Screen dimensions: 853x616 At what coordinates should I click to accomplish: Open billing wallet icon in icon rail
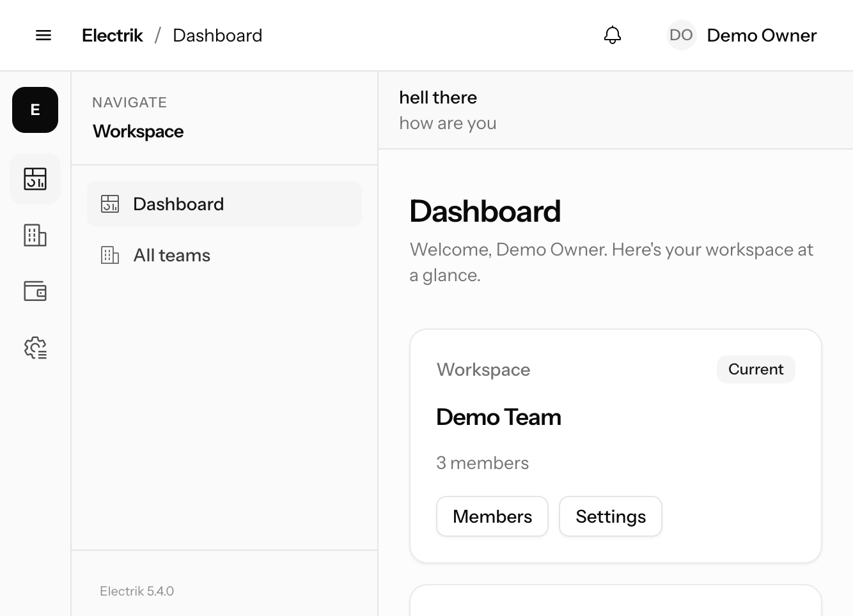coord(35,291)
